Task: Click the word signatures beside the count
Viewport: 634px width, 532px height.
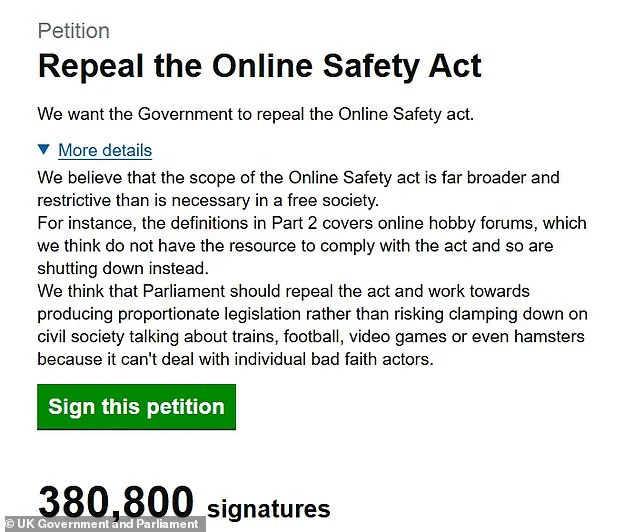Action: click(269, 509)
